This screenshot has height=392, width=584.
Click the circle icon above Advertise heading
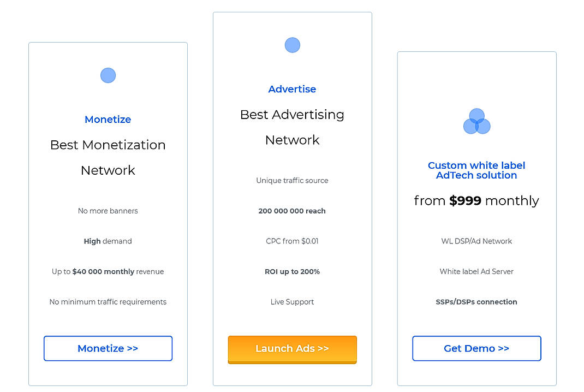click(292, 45)
